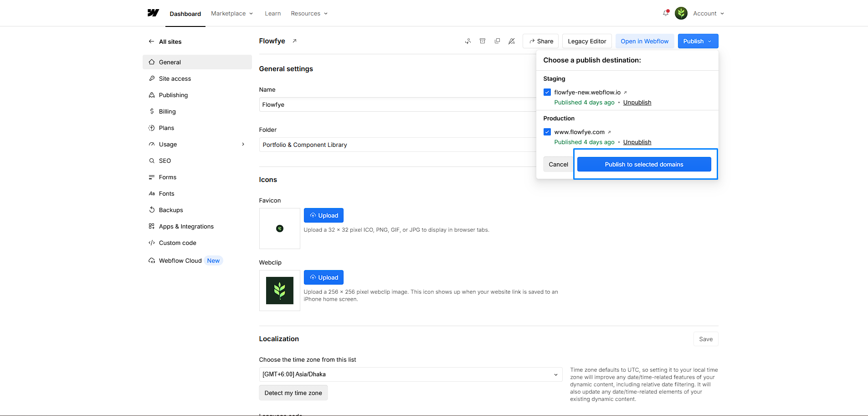Expand the Usage submenu chevron

coord(243,144)
